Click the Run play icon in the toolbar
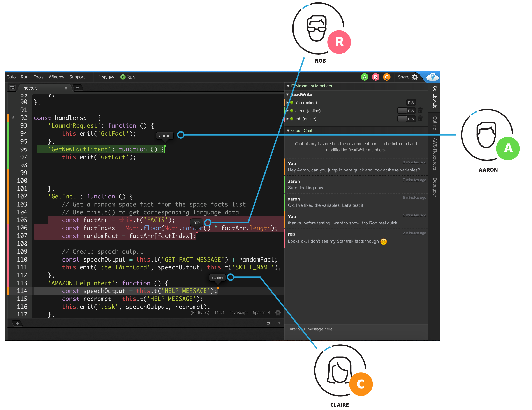This screenshot has width=532, height=410. (123, 77)
